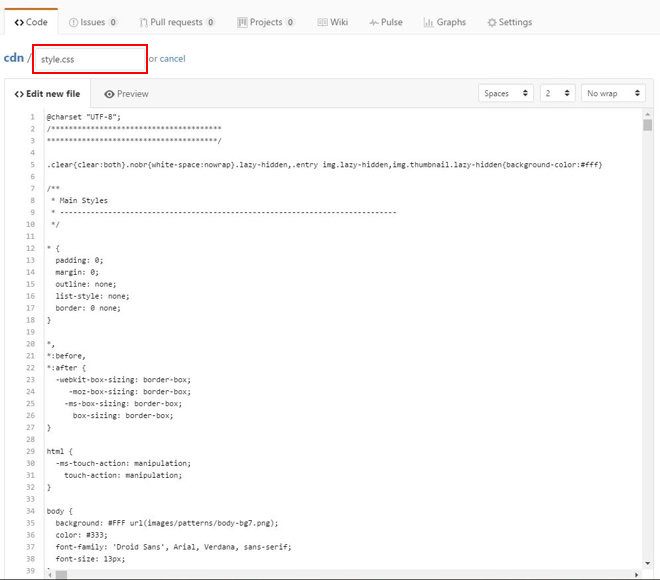Go to the Wiki tab

[333, 22]
